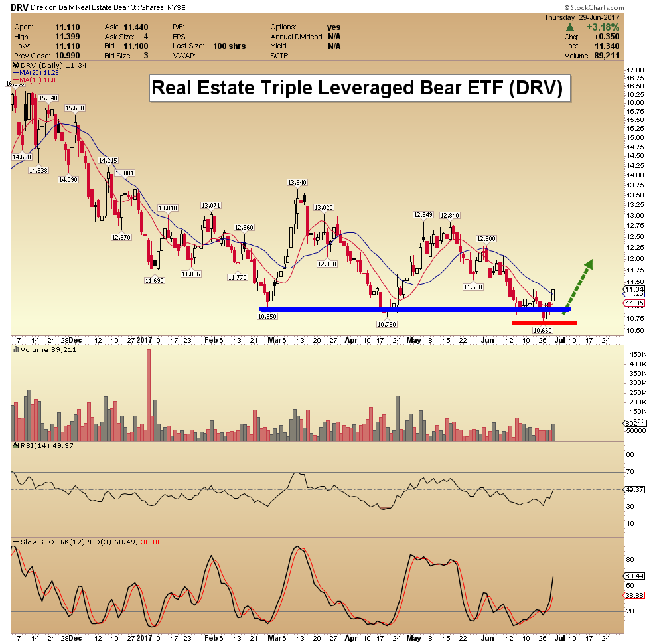Click the Bid value 11.100
This screenshot has width=657, height=644.
136,46
